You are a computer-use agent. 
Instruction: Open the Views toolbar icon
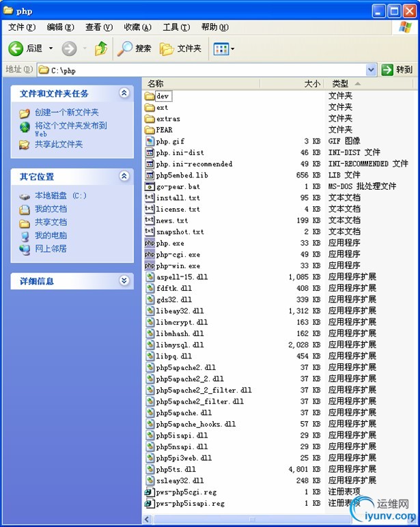pyautogui.click(x=221, y=49)
